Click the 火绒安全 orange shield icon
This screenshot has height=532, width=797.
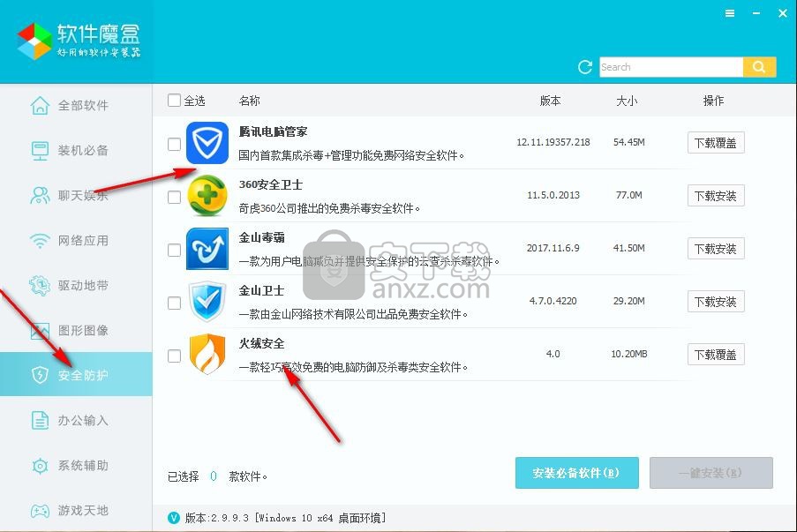207,354
